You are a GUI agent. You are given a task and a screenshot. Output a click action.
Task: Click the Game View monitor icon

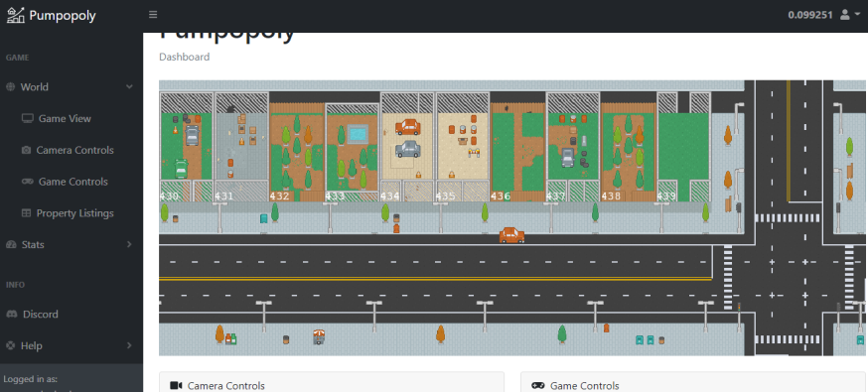(27, 118)
